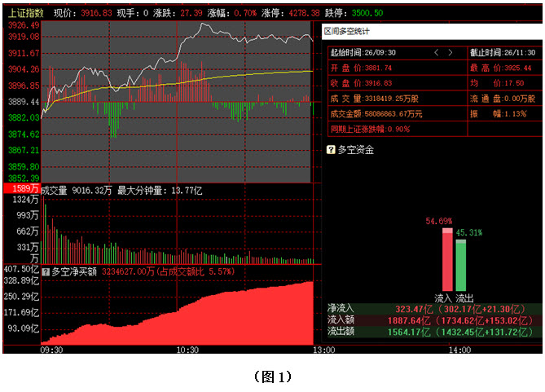Click the 3911.67 price axis label
Screen dimensions: 545x392
[x=24, y=53]
